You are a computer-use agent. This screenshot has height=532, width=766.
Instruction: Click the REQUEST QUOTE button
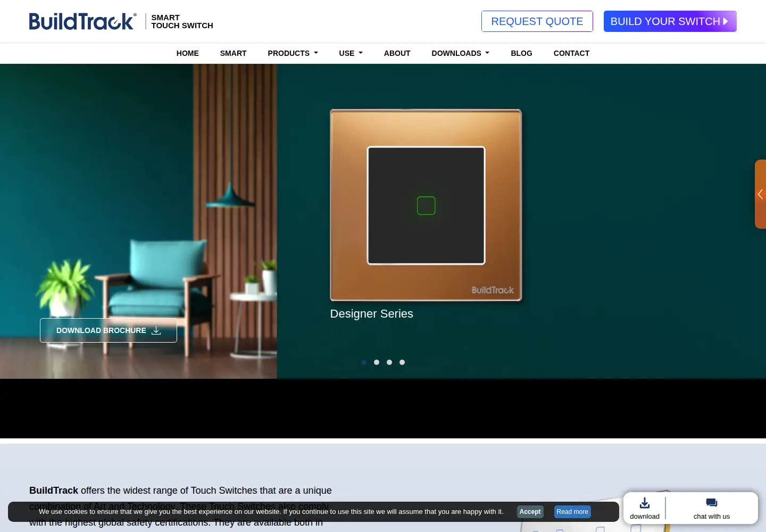point(537,21)
